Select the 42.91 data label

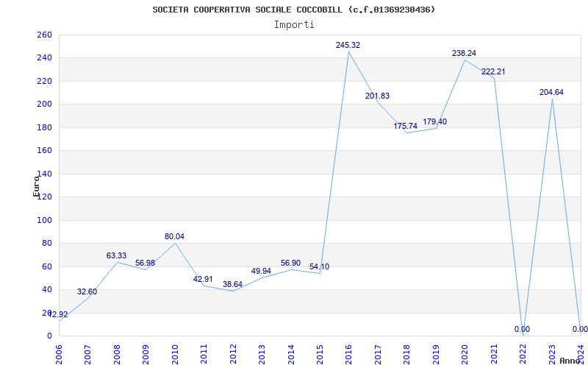tap(203, 280)
